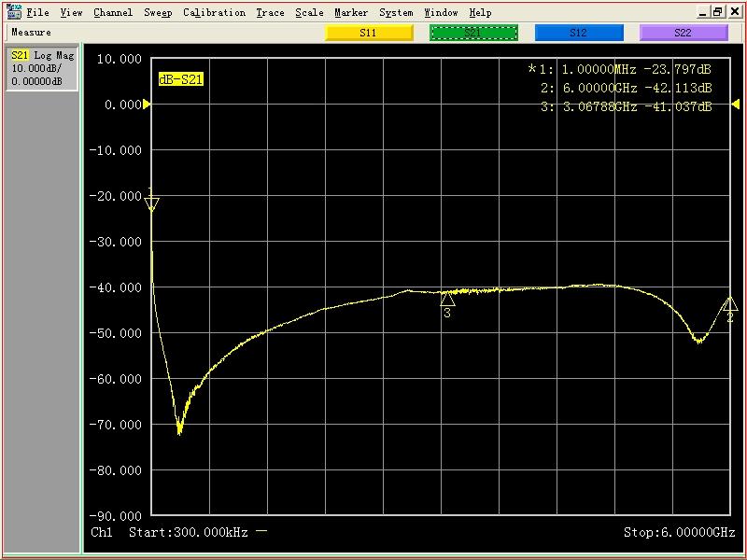The image size is (747, 560).
Task: Select marker 1 triangle on the trace
Action: tap(152, 204)
